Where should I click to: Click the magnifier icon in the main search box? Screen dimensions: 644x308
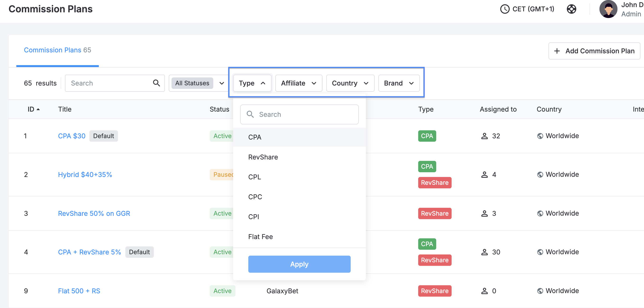(x=157, y=83)
